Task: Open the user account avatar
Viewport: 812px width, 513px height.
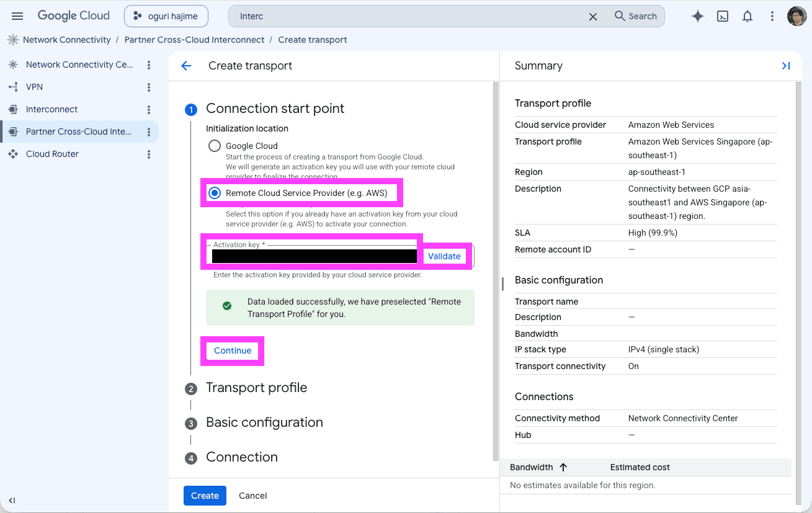Action: [796, 17]
